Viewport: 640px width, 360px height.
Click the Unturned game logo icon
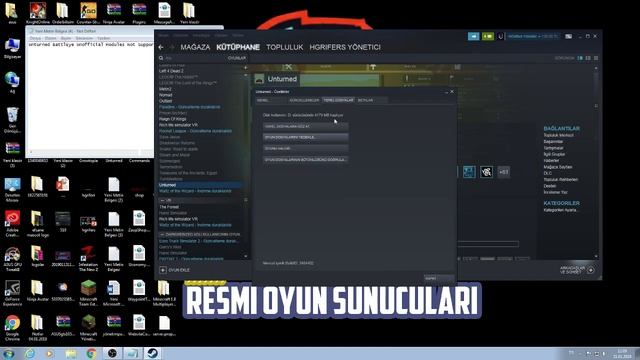coord(259,79)
